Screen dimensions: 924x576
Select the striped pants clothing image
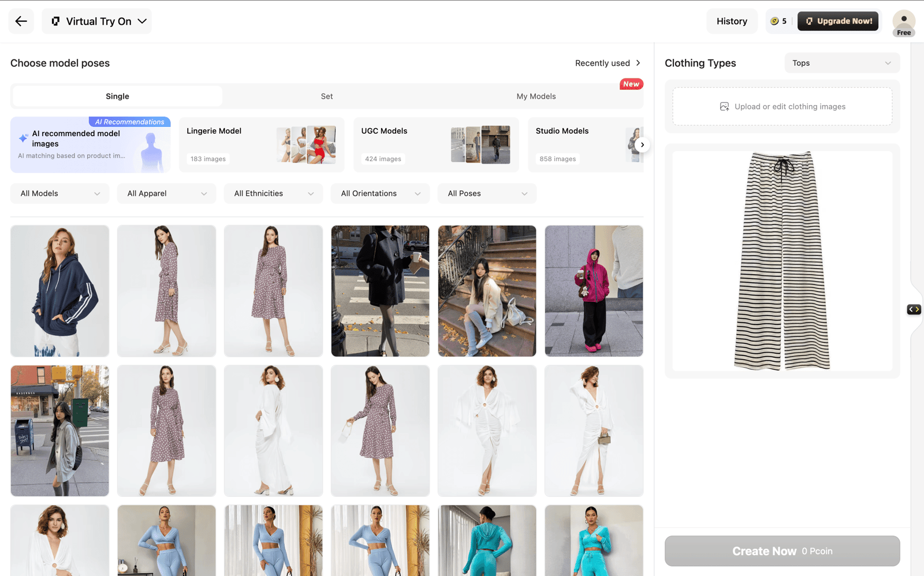[783, 261]
